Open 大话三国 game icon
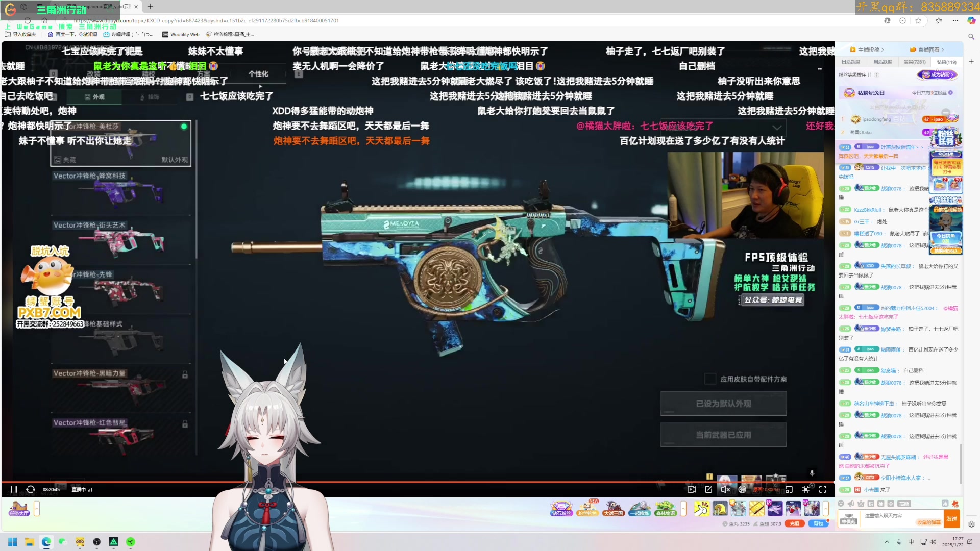980x551 pixels. pos(614,509)
